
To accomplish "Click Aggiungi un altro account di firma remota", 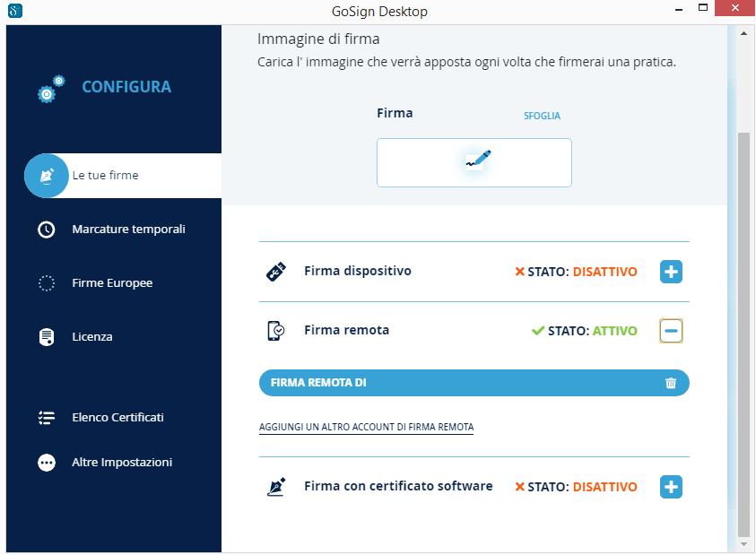I will point(366,428).
